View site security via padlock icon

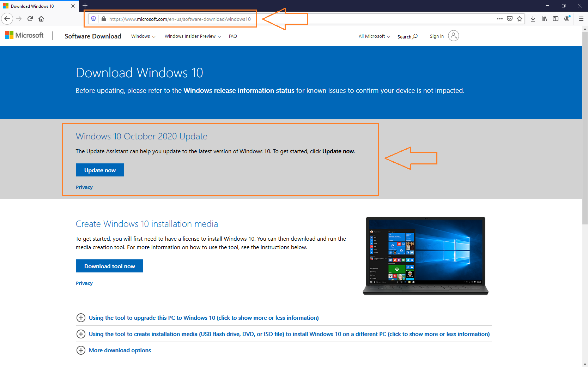tap(103, 19)
